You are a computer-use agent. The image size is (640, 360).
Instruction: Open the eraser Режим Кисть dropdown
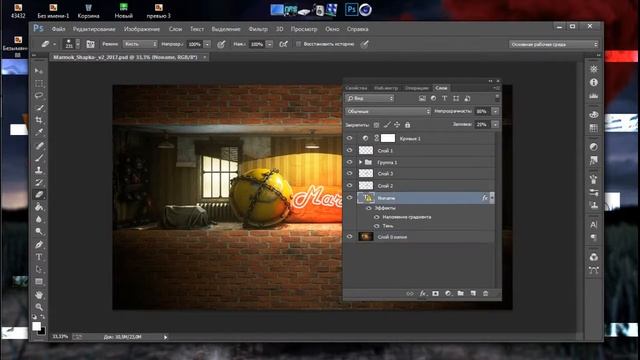tap(140, 44)
